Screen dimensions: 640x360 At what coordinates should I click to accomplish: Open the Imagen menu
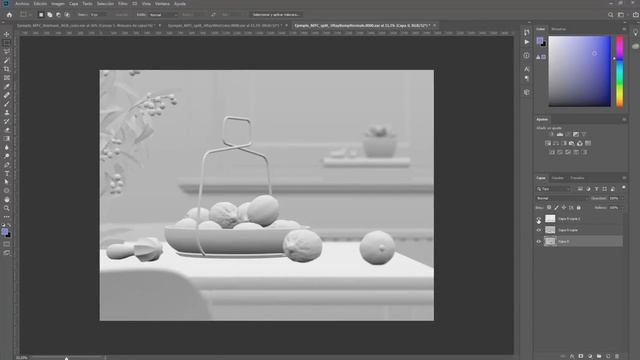(x=58, y=4)
